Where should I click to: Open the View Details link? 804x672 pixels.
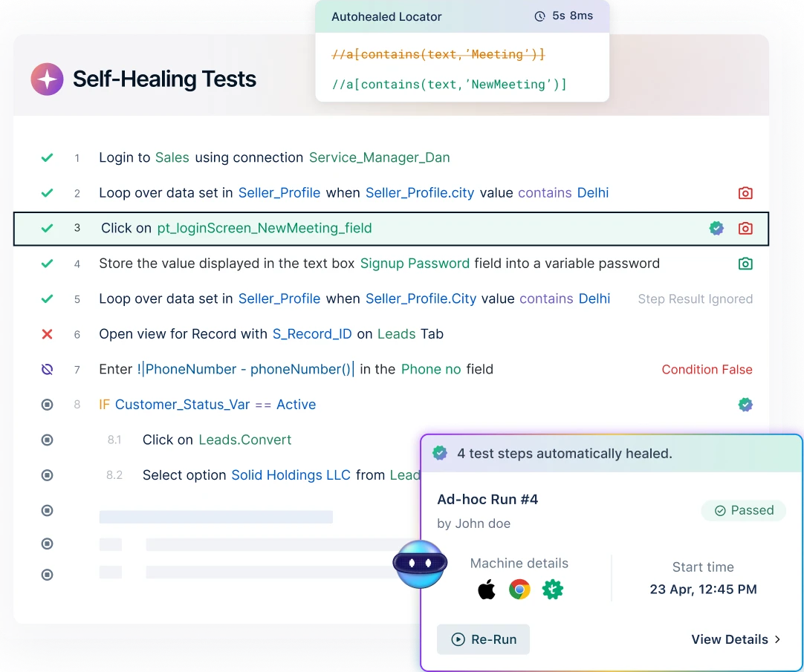click(735, 639)
